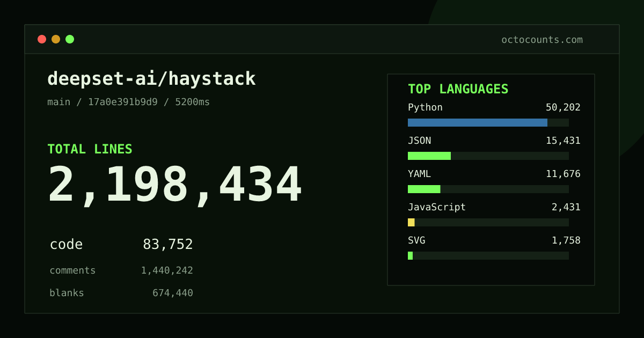
Task: Select the deepset-ai/haystack repository title
Action: (x=151, y=79)
